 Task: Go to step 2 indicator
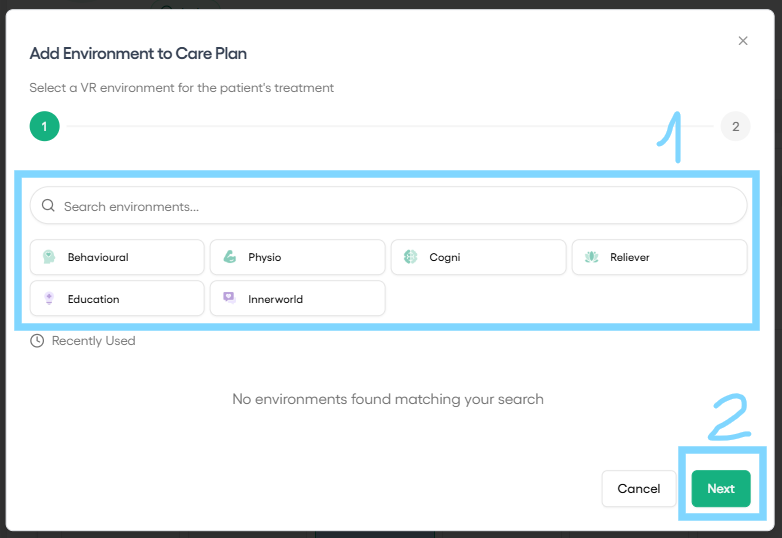point(735,126)
